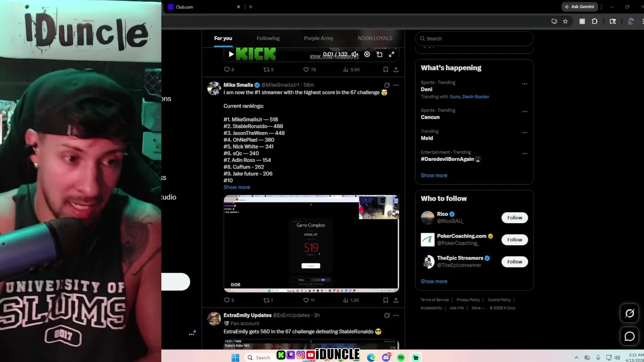Open the floating Grok button

tap(629, 313)
